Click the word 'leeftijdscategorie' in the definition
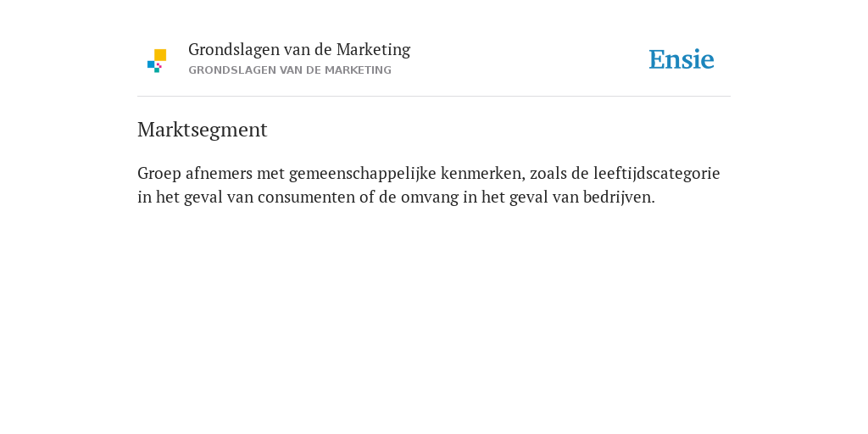868x434 pixels. [x=657, y=174]
